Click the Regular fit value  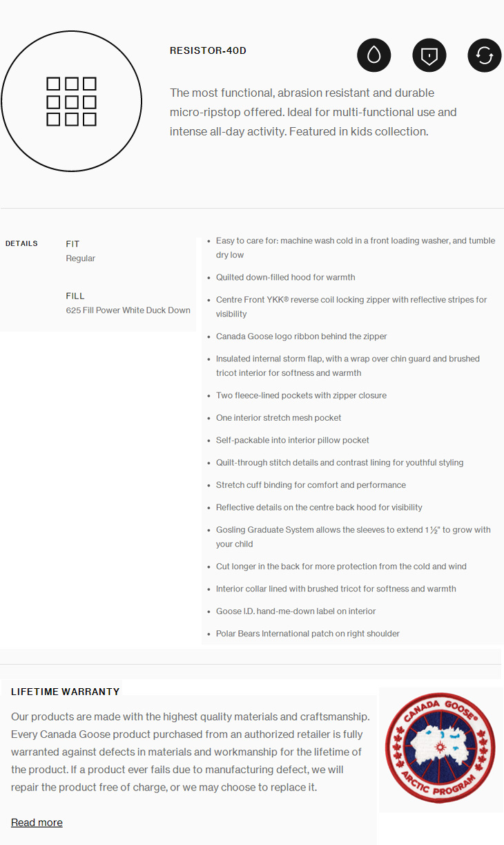pos(80,258)
